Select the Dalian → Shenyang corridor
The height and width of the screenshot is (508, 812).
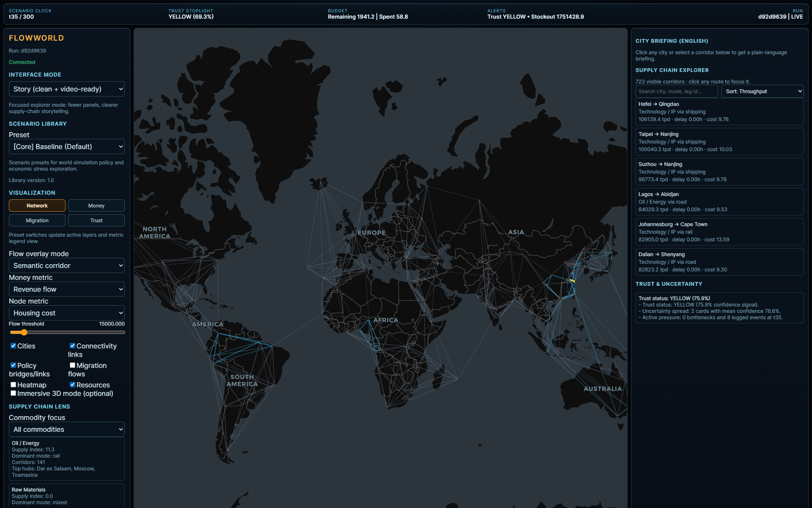719,262
